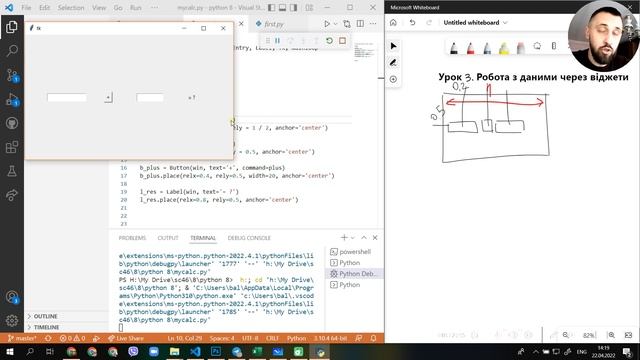Select the lasso tool in Whiteboard pen tray

tap(537, 46)
